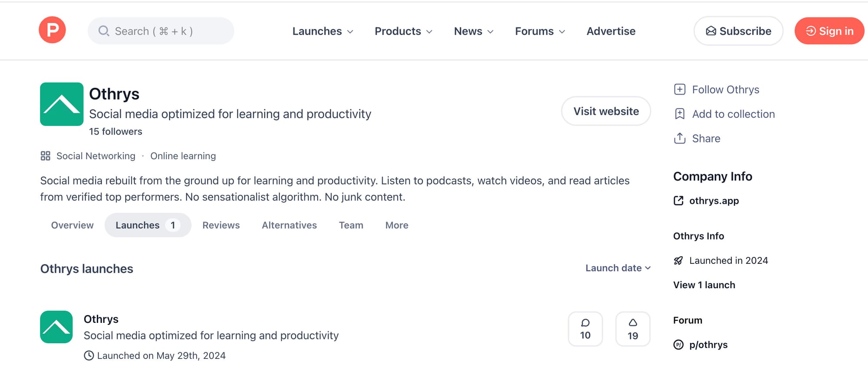Click the Follow Othrys plus icon
This screenshot has width=868, height=388.
[x=680, y=89]
